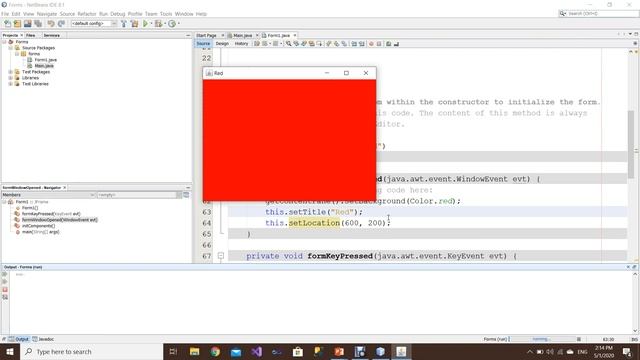This screenshot has height=360, width=640.
Task: Open the File menu
Action: point(5,14)
